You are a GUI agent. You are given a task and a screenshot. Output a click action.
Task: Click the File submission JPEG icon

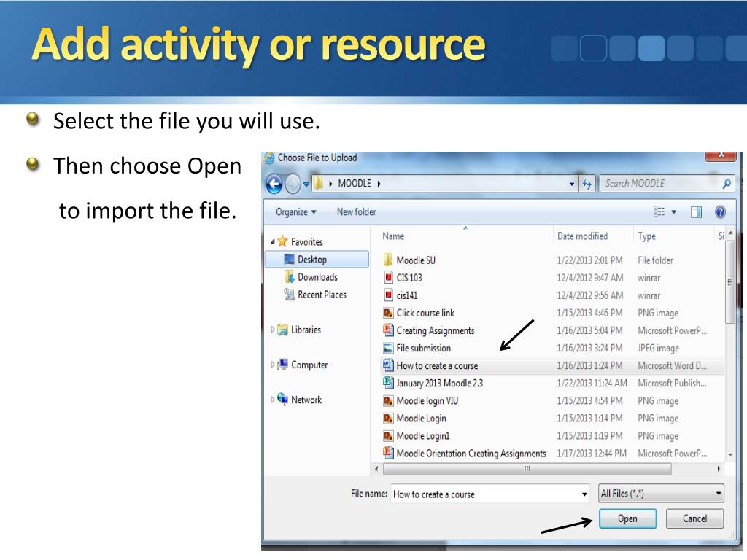click(x=388, y=348)
